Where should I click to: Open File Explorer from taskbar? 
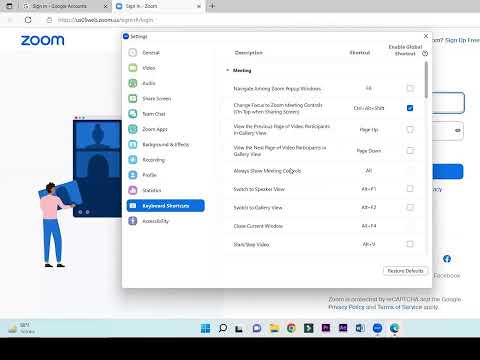click(274, 328)
